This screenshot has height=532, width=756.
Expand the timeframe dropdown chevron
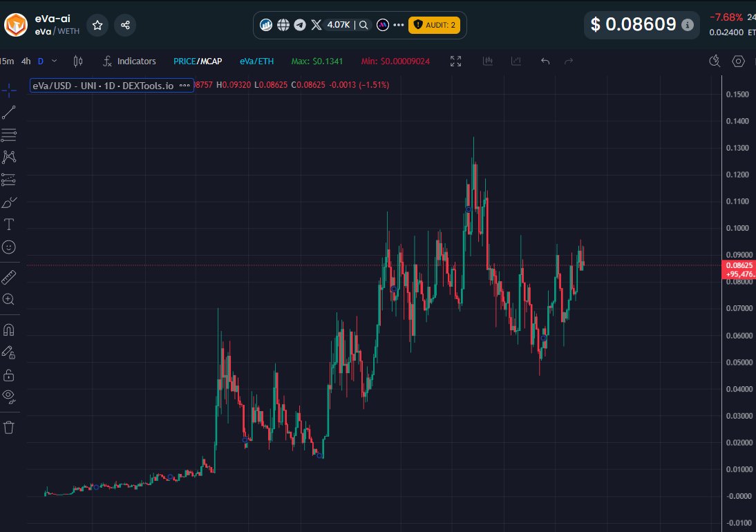(x=54, y=61)
